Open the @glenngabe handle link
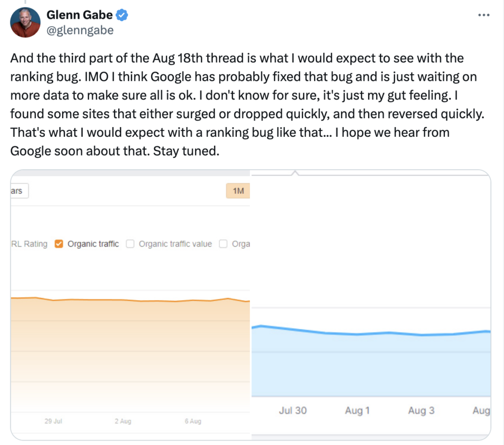Viewport: 504px width, 445px height. tap(80, 30)
